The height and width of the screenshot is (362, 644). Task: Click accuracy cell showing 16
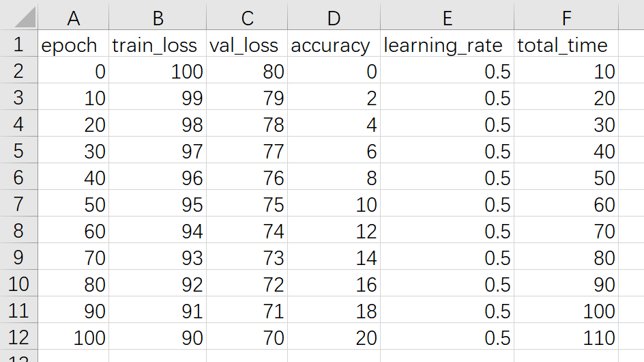333,284
